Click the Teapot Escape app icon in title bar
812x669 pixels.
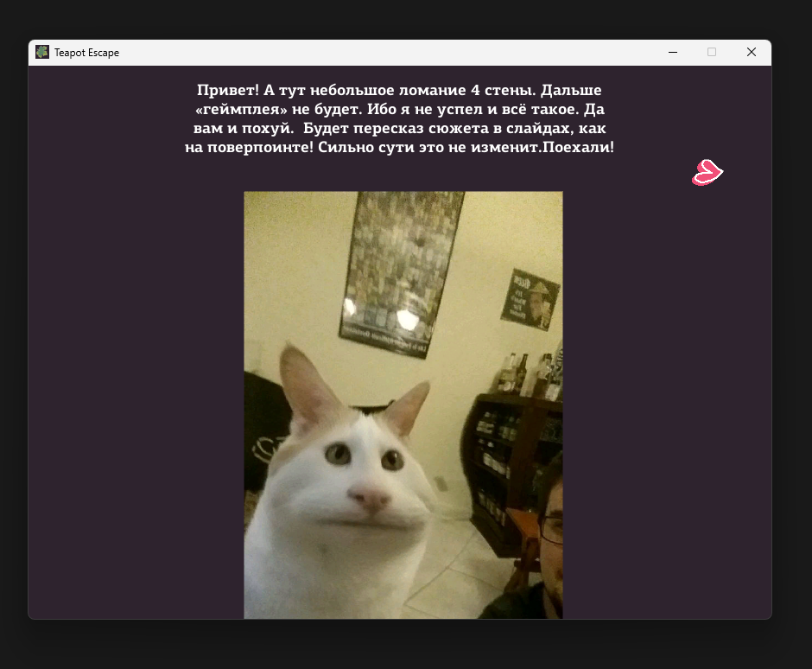click(x=42, y=52)
